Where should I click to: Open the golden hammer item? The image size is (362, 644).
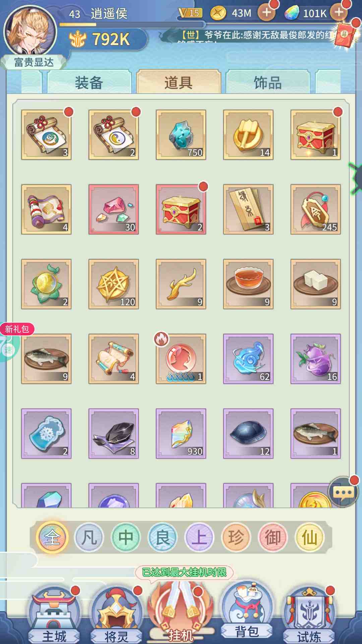248,135
